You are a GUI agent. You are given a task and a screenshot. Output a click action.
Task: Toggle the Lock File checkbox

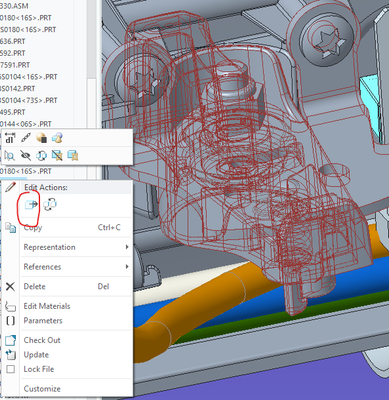click(x=11, y=369)
